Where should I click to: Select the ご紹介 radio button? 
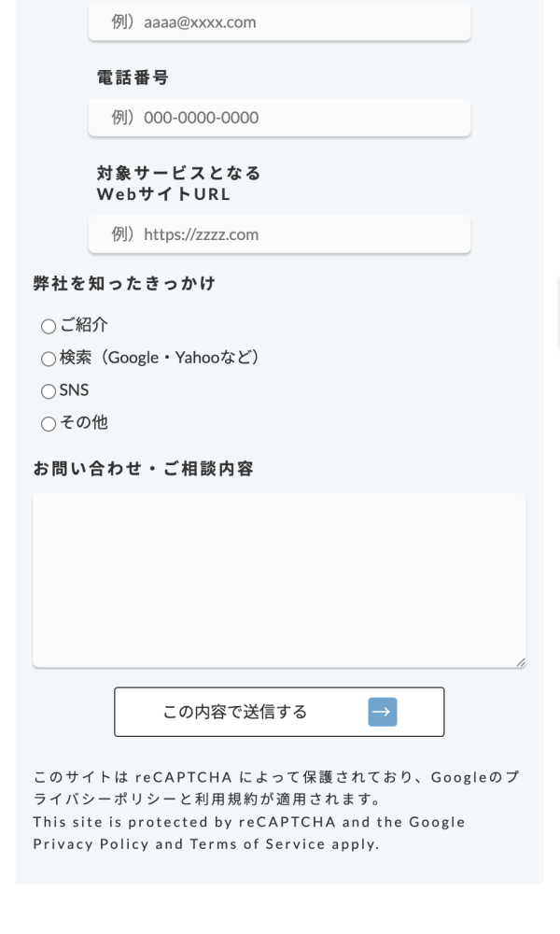pos(49,326)
